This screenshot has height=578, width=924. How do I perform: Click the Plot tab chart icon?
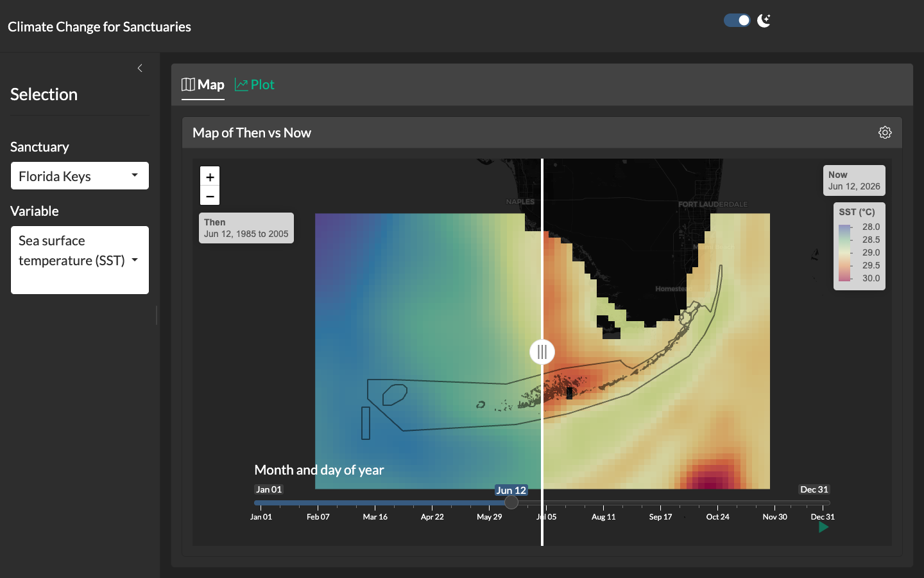click(x=241, y=85)
